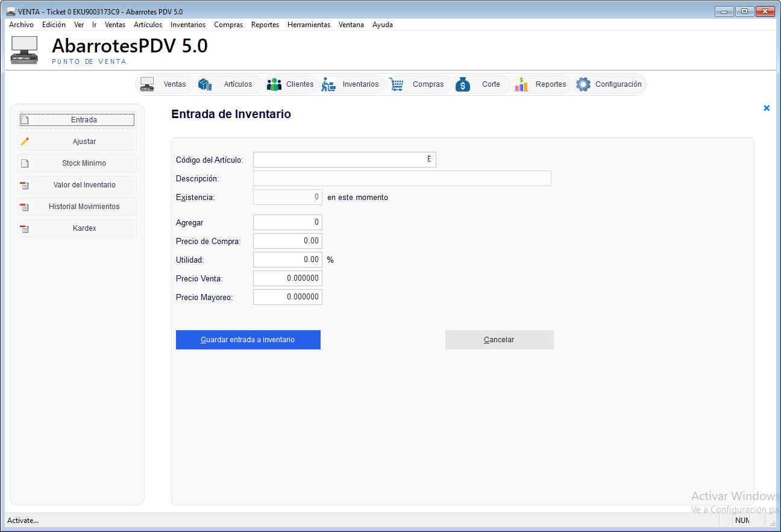Click Guardar entrada a inventario button

coord(248,340)
